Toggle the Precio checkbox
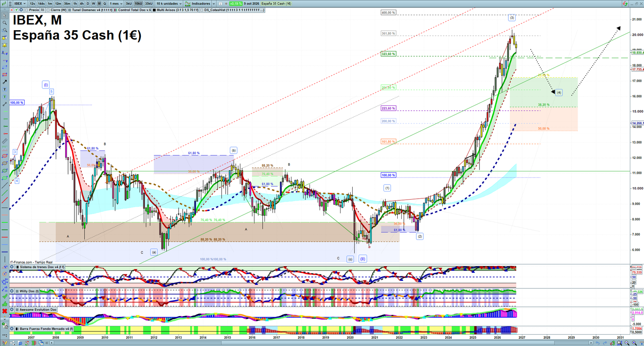Viewport: 644px width, 346px height. [27, 10]
